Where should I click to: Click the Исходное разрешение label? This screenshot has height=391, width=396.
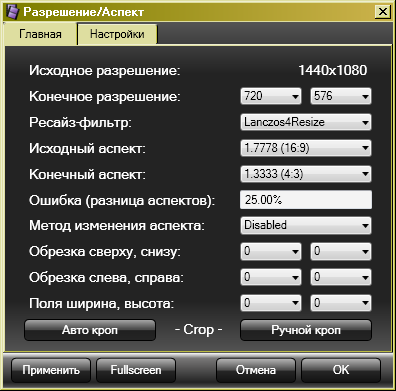[105, 71]
